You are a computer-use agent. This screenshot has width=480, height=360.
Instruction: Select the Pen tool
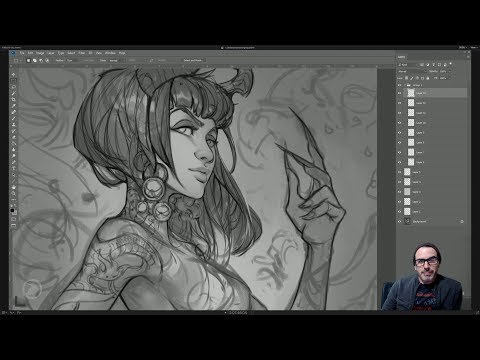pyautogui.click(x=14, y=162)
